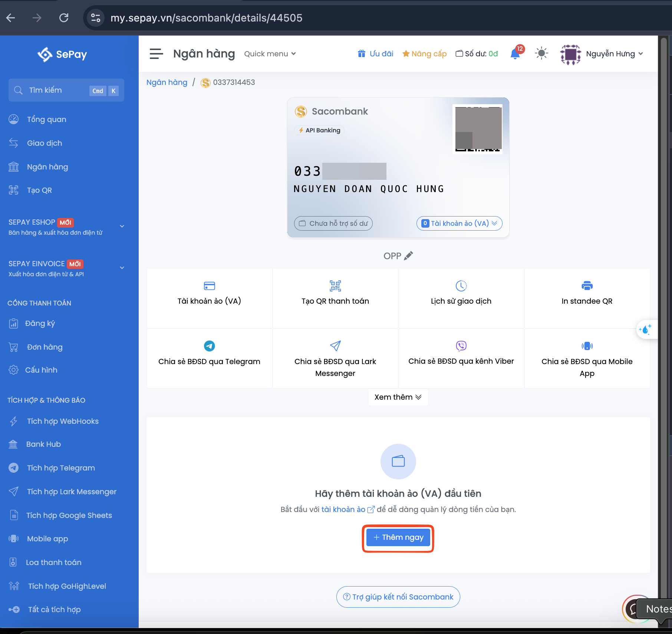Click the Thêm ngay button
This screenshot has height=634, width=672.
(x=398, y=537)
